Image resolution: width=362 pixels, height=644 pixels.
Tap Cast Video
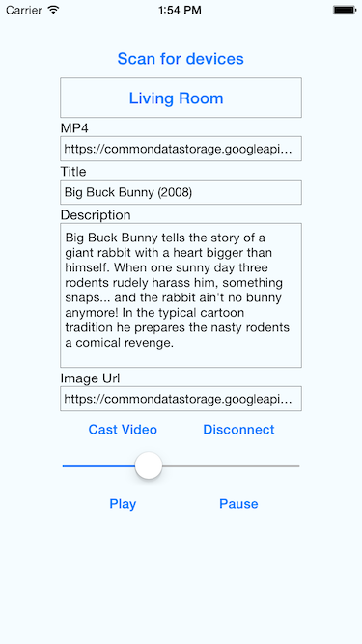123,430
